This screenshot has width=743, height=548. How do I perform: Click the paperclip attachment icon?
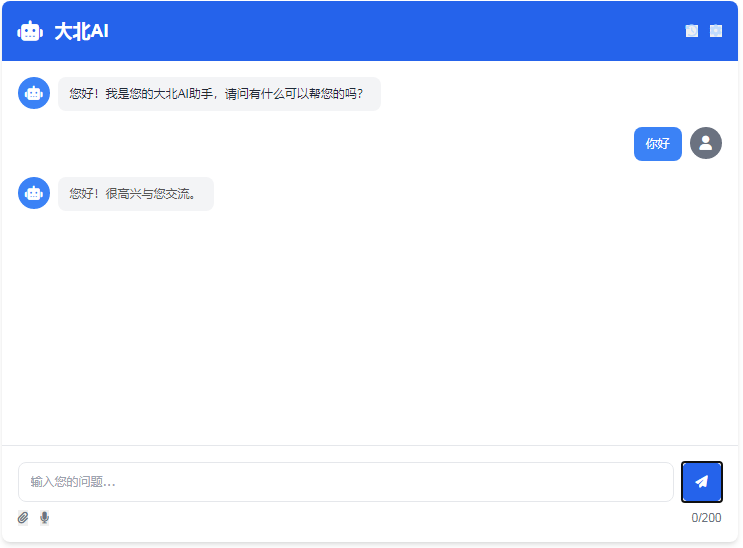[24, 518]
